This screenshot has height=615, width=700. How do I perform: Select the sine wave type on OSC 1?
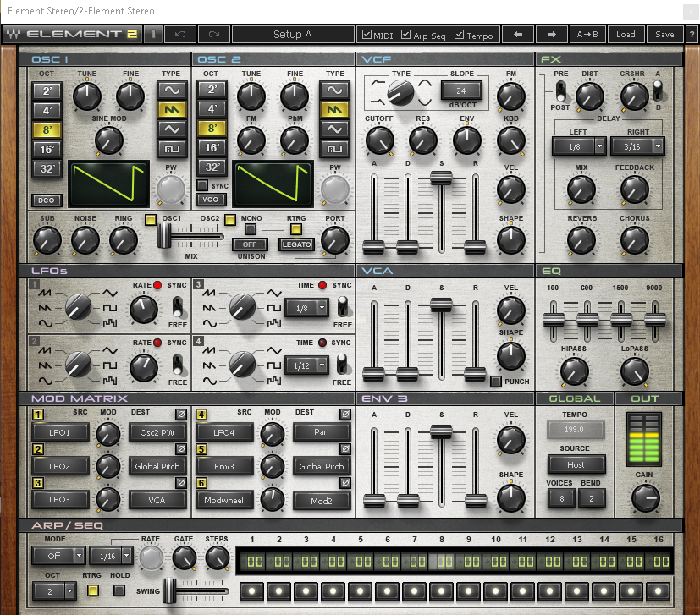click(174, 91)
